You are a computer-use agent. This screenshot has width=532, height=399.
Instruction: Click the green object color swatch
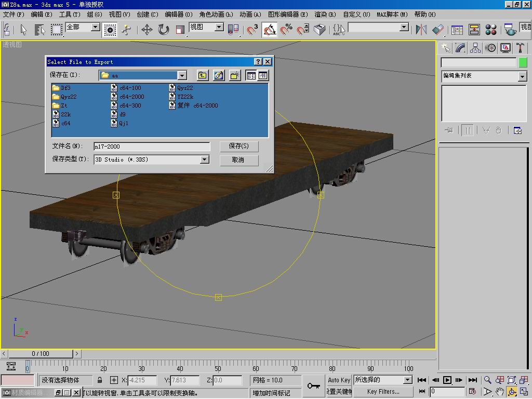click(523, 62)
